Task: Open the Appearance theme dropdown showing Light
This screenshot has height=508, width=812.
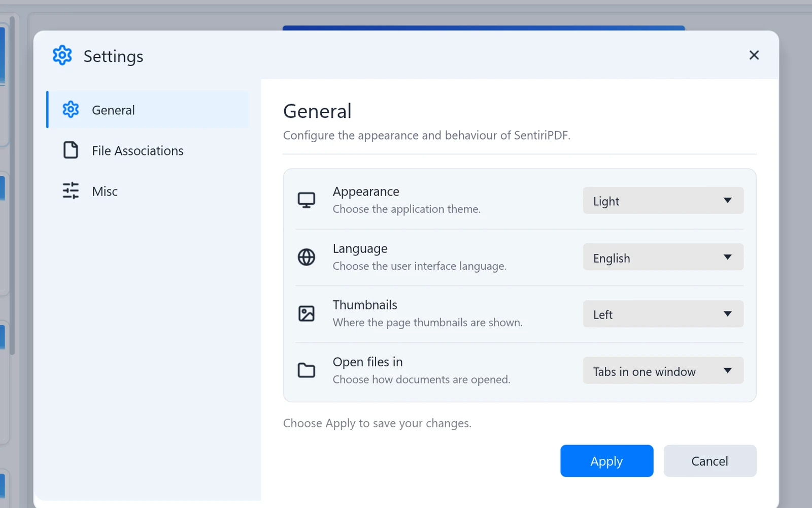Action: point(663,201)
